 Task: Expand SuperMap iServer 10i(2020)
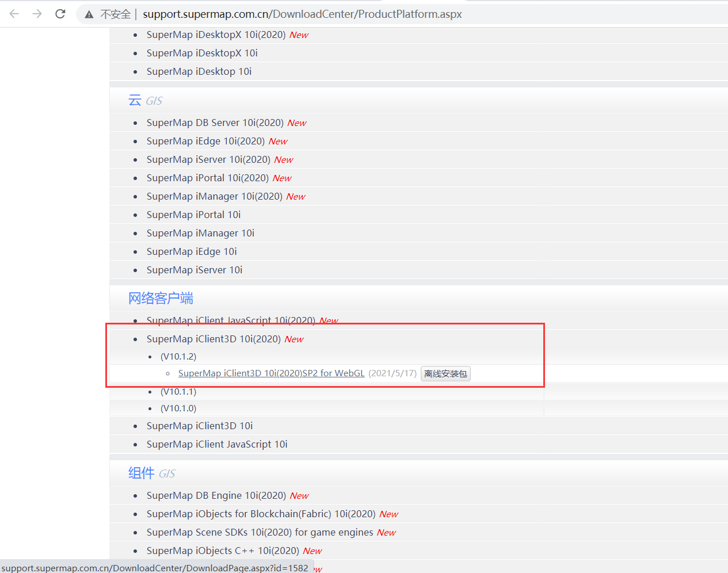pyautogui.click(x=208, y=159)
